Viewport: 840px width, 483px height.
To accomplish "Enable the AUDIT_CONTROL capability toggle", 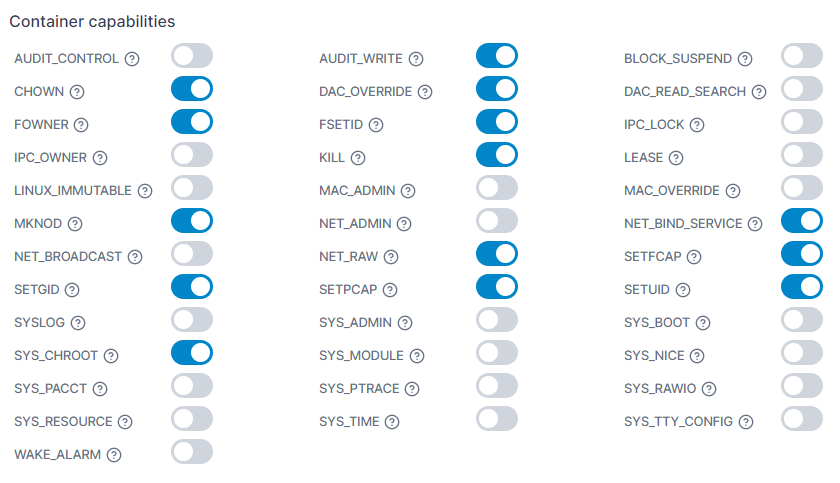I will coord(191,56).
